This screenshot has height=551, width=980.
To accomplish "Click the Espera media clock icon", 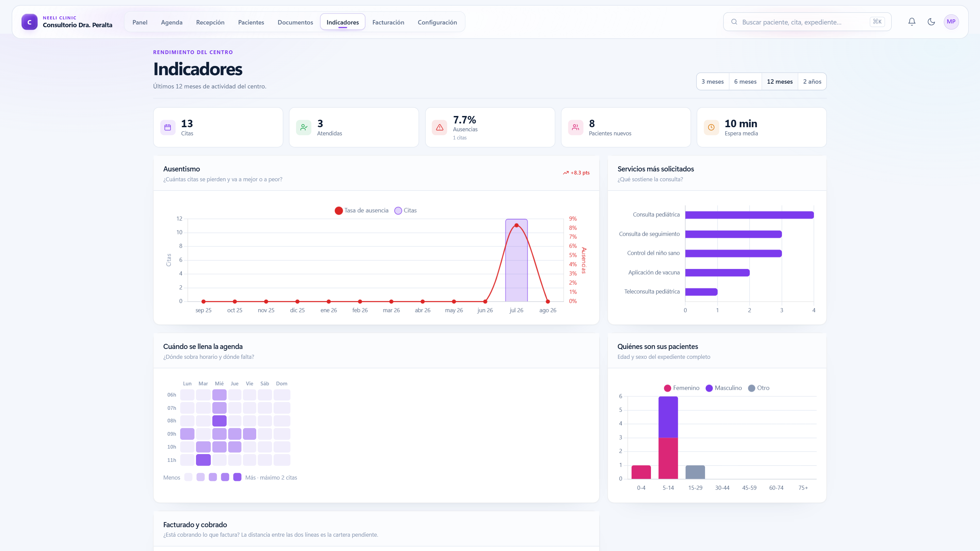I will [712, 128].
